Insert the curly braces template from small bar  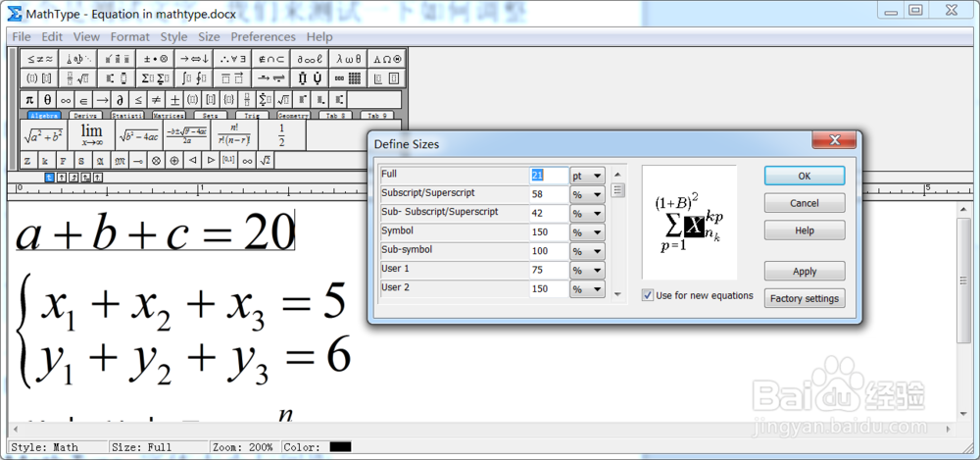pyautogui.click(x=229, y=99)
